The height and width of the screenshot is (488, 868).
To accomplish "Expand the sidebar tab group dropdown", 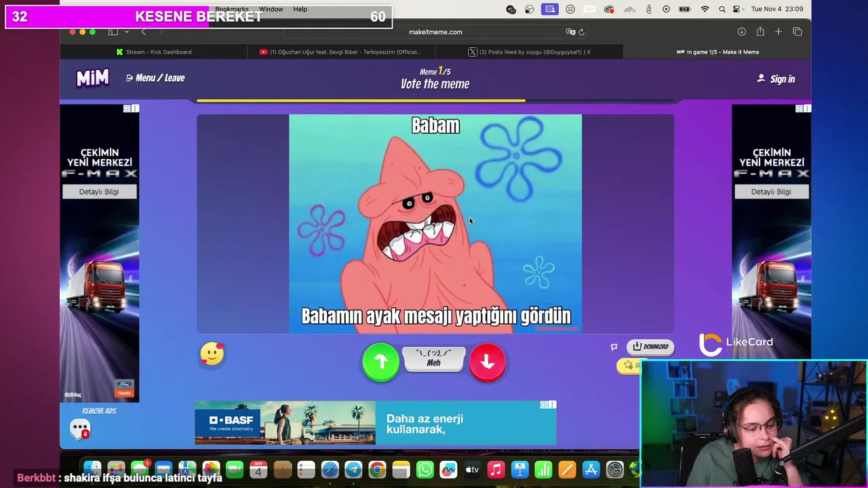I will point(126,32).
